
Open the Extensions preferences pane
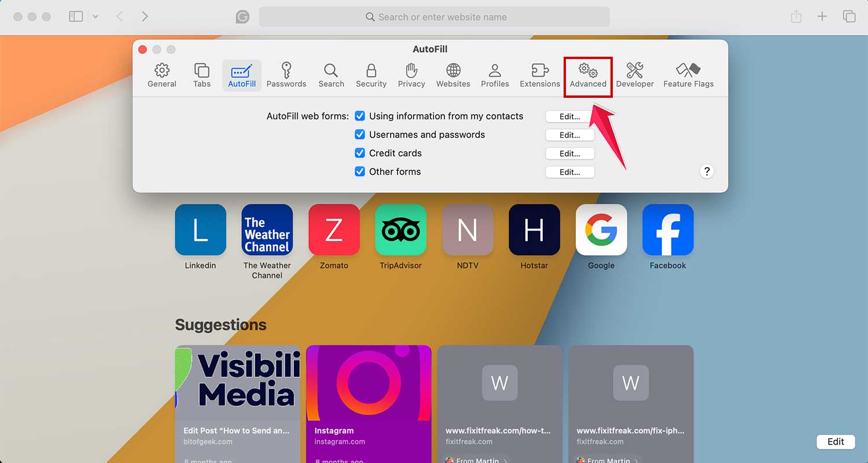coord(539,75)
